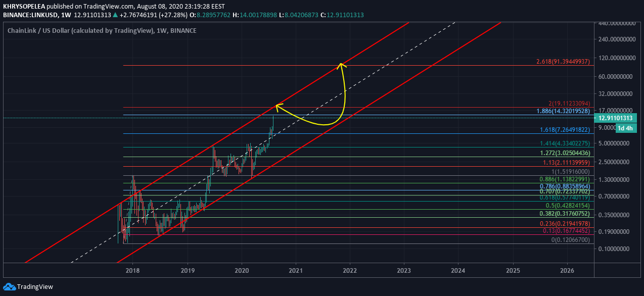
Task: Select the 0.382(0.31760752) Fibonacci label
Action: [565, 214]
